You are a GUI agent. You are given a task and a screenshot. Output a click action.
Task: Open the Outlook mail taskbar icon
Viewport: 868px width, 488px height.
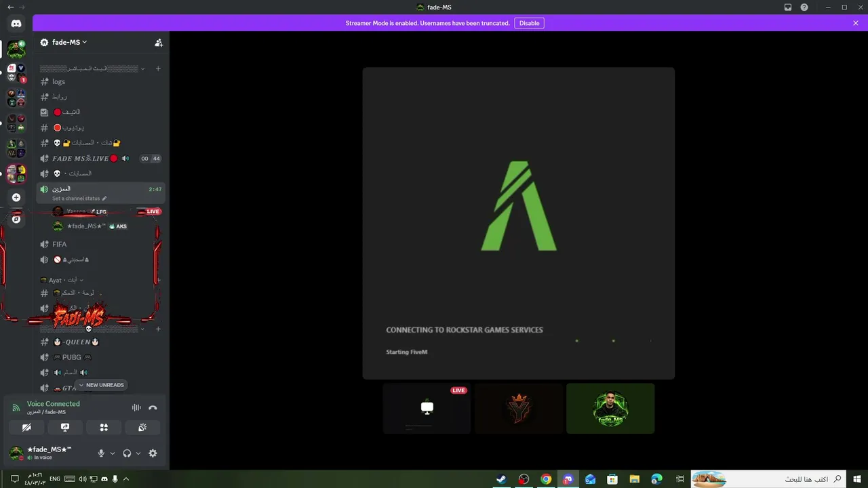click(x=590, y=479)
